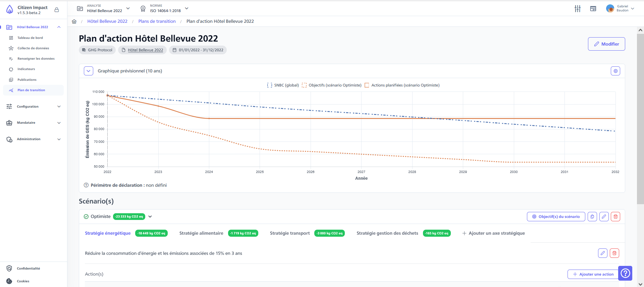Toggle the Optimiste scenario check circle

coord(86,217)
